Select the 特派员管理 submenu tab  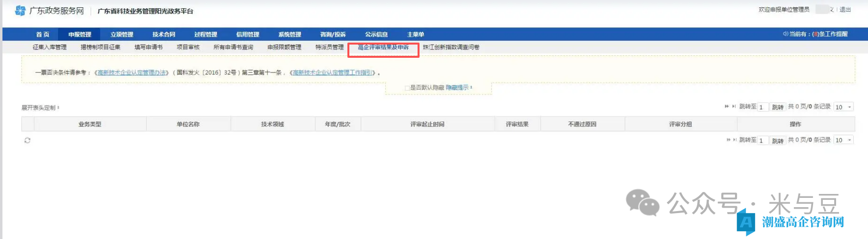pos(329,47)
